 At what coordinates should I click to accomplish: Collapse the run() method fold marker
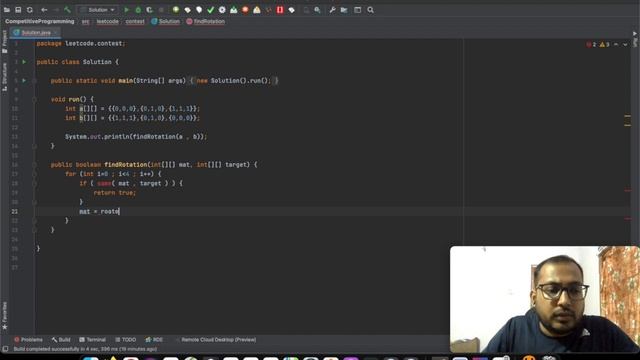[35, 99]
